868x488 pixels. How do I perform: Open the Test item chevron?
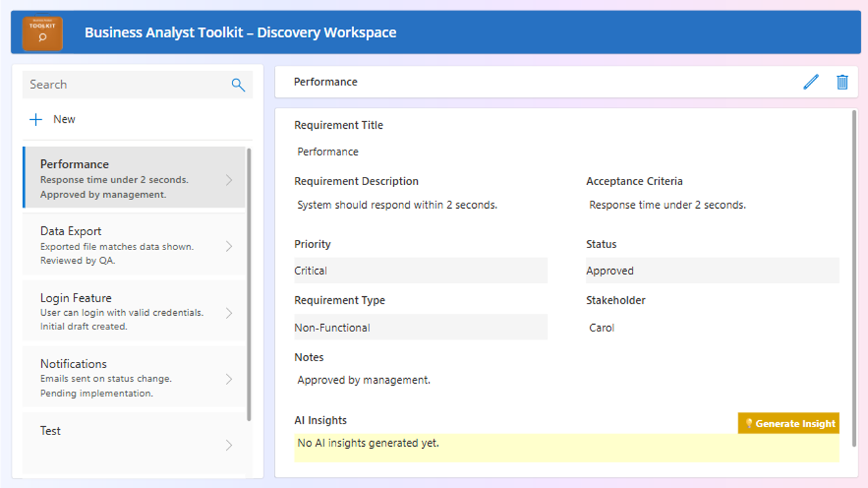pos(229,445)
